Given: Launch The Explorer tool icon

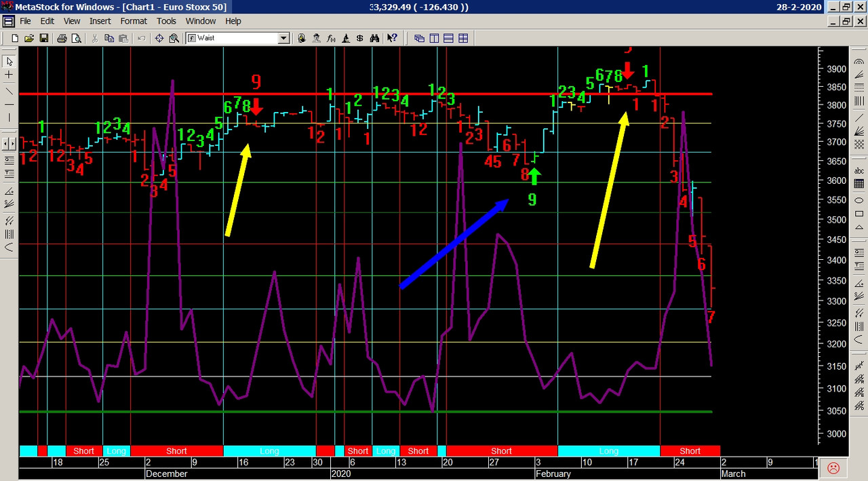Looking at the screenshot, I should coord(316,38).
